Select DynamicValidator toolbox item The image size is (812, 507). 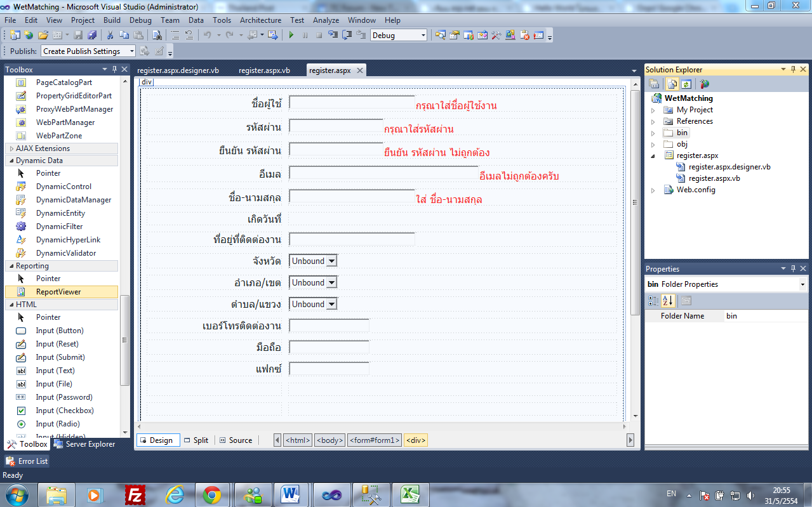62,253
